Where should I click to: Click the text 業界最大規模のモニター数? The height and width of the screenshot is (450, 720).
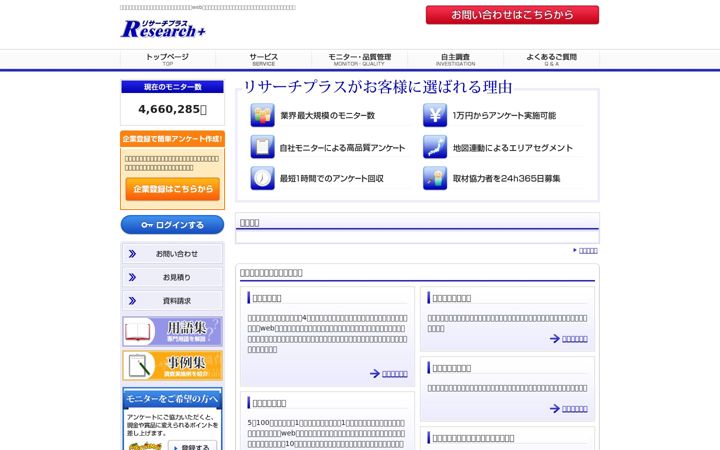[327, 116]
